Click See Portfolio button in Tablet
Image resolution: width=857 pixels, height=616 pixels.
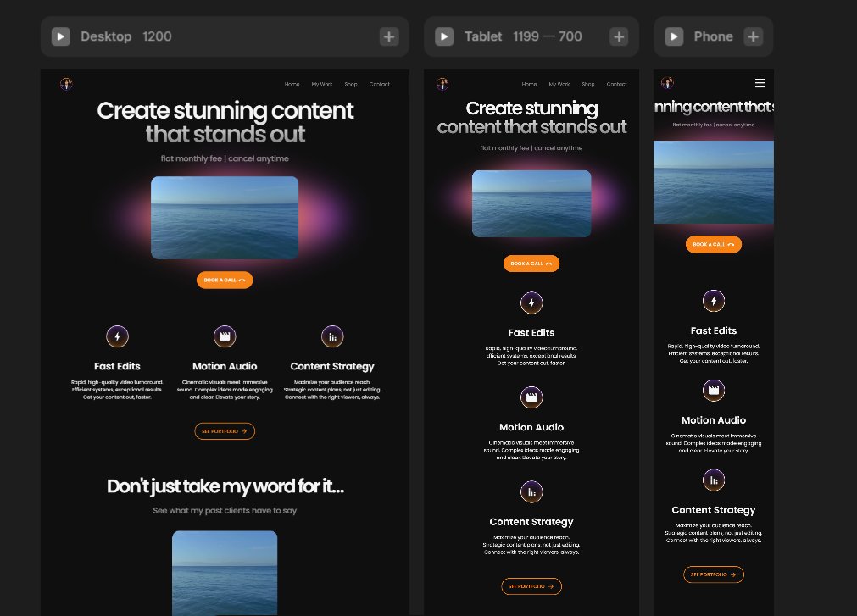pyautogui.click(x=531, y=586)
